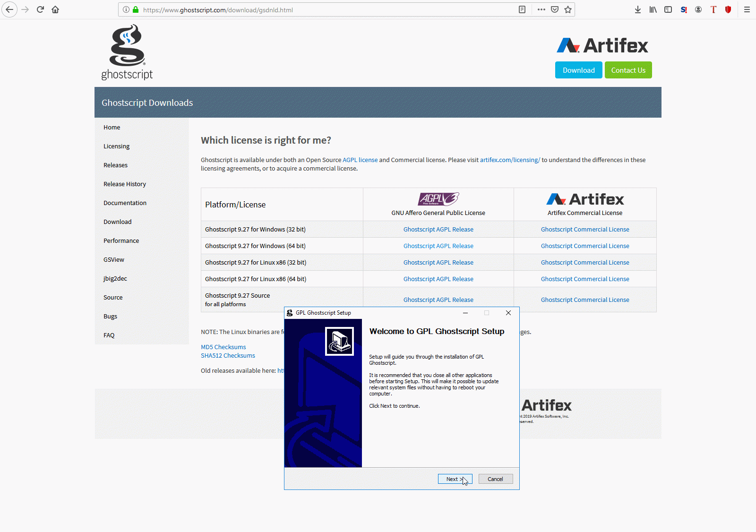Click the green Contact Us button

click(628, 70)
